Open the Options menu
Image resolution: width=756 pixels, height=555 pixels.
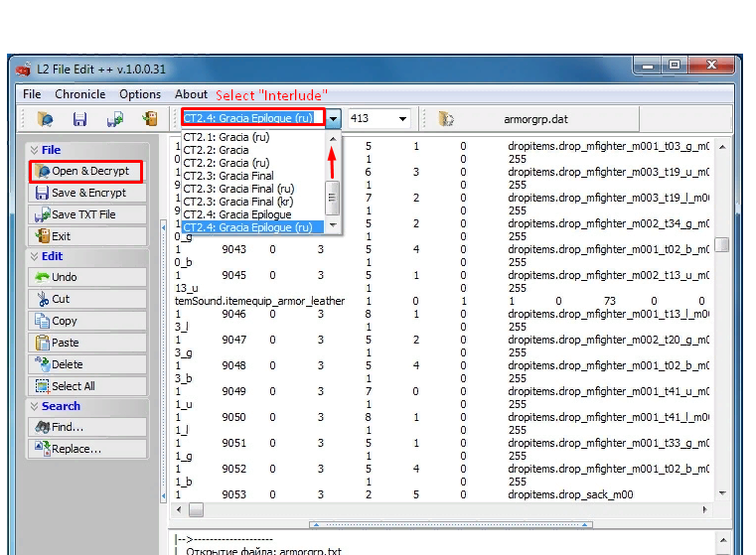pyautogui.click(x=140, y=94)
